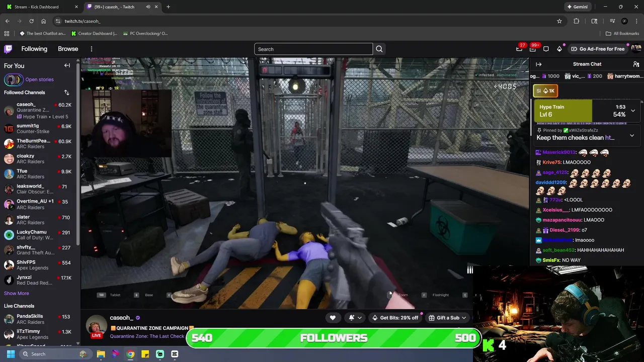Open notifications inbox with 99+ badge
Viewport: 644px width, 362px height.
pyautogui.click(x=533, y=49)
